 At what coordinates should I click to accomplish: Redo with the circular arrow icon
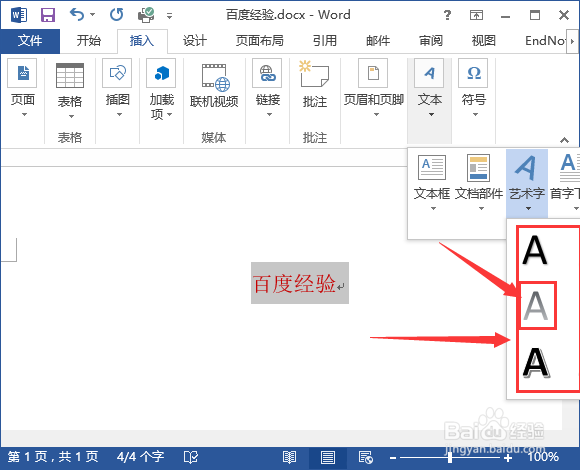(117, 15)
